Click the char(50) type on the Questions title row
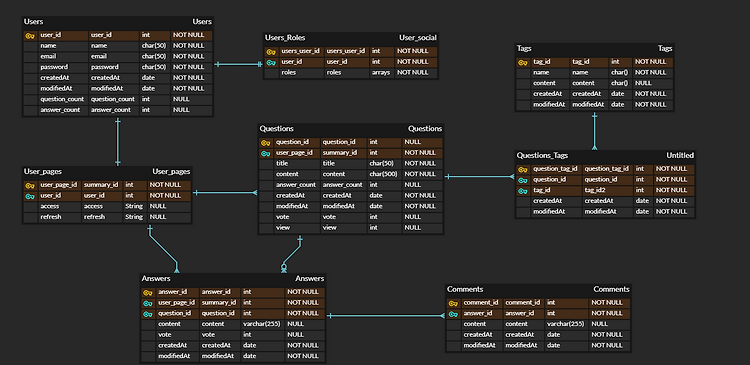This screenshot has width=750, height=365. pos(384,163)
